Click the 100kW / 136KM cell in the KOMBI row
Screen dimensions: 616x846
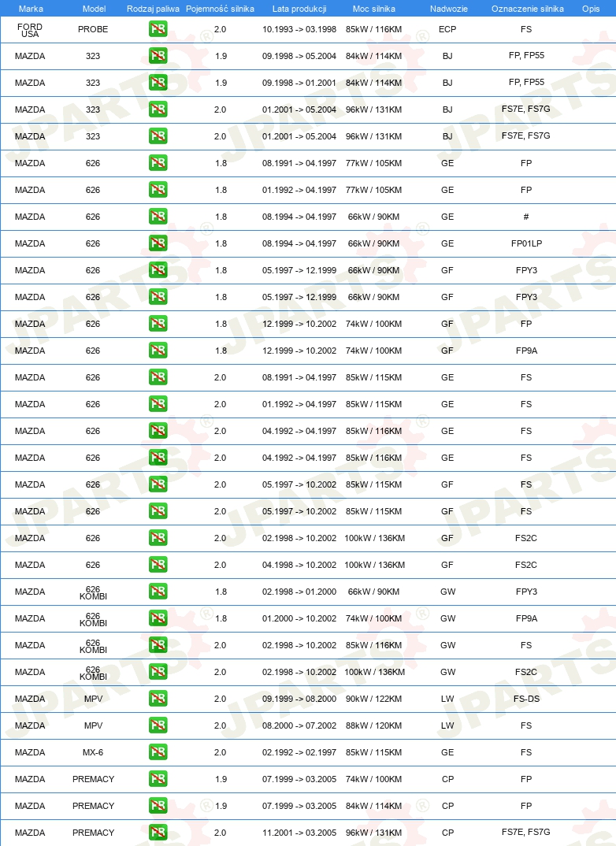point(374,672)
